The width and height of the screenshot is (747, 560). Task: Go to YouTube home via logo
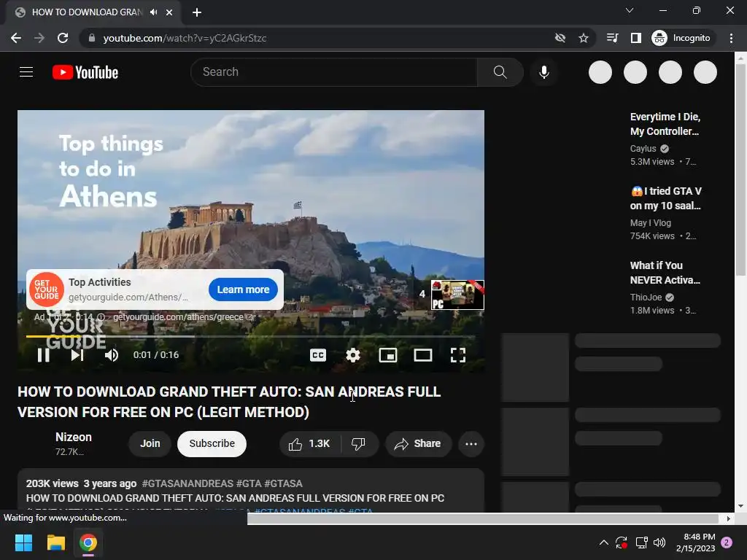click(85, 72)
